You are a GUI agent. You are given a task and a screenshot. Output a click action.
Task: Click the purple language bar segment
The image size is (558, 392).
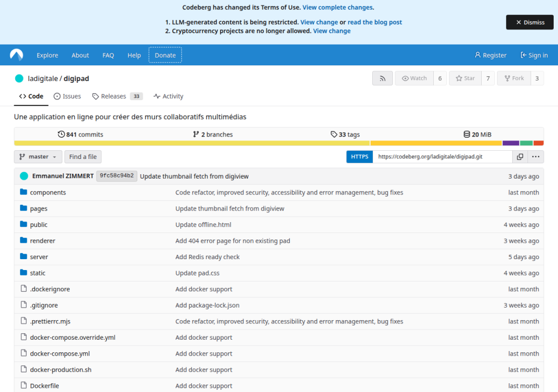pyautogui.click(x=511, y=143)
